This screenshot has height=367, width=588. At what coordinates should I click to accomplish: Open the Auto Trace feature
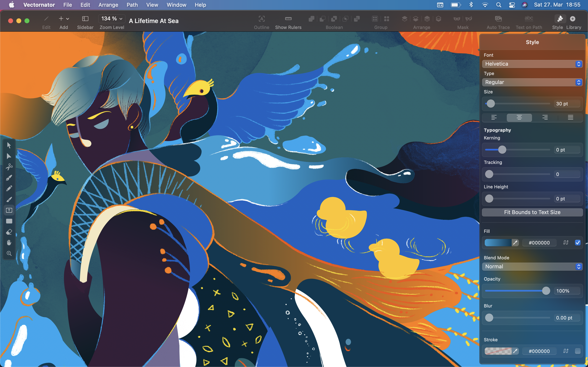pos(498,19)
